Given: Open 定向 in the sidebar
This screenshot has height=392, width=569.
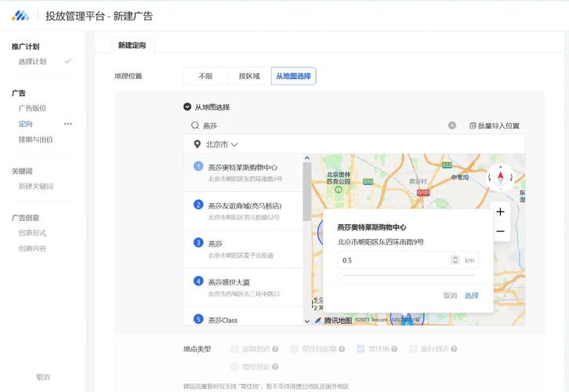Looking at the screenshot, I should [25, 124].
